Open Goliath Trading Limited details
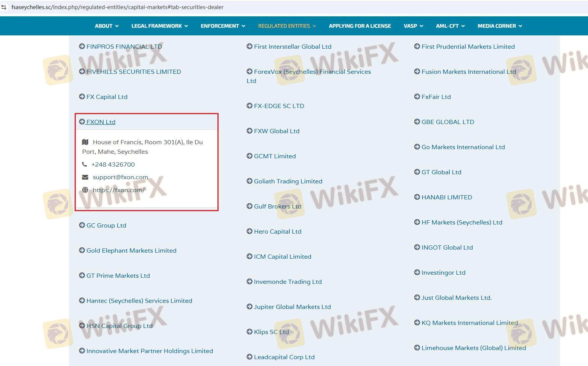588x366 pixels. click(x=284, y=181)
